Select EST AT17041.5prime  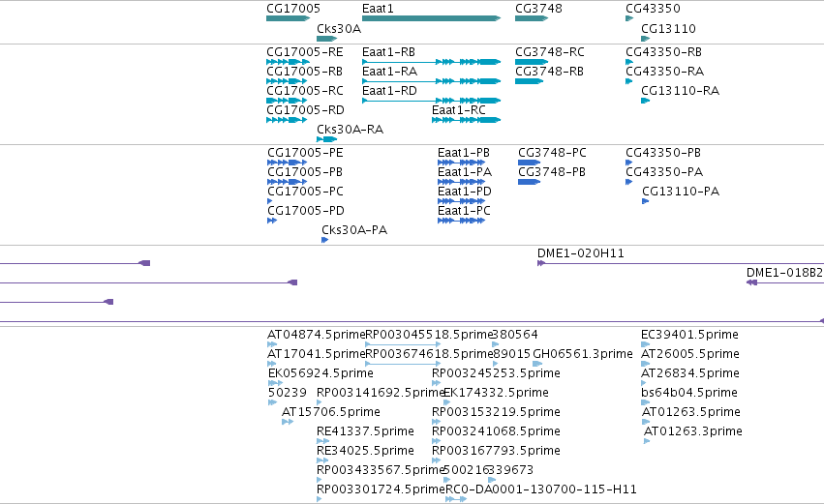pos(316,354)
